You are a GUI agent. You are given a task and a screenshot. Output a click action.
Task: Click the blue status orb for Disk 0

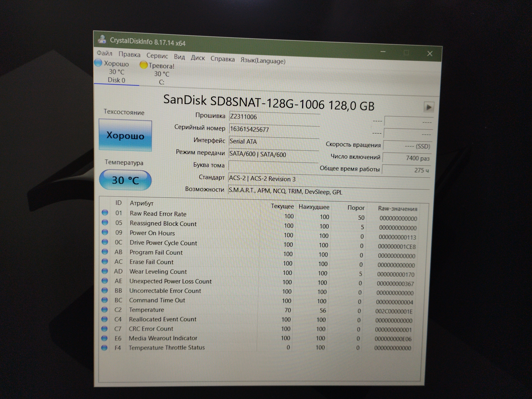(x=98, y=63)
